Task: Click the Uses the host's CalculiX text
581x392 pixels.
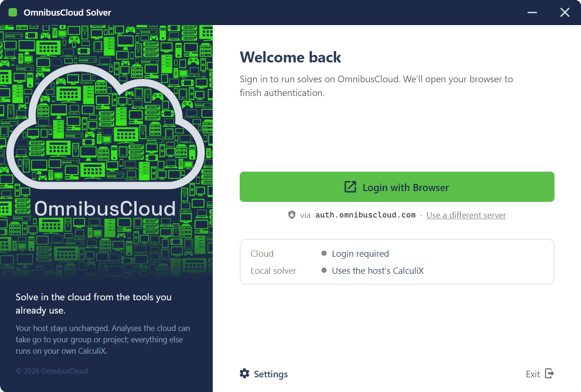Action: 378,271
